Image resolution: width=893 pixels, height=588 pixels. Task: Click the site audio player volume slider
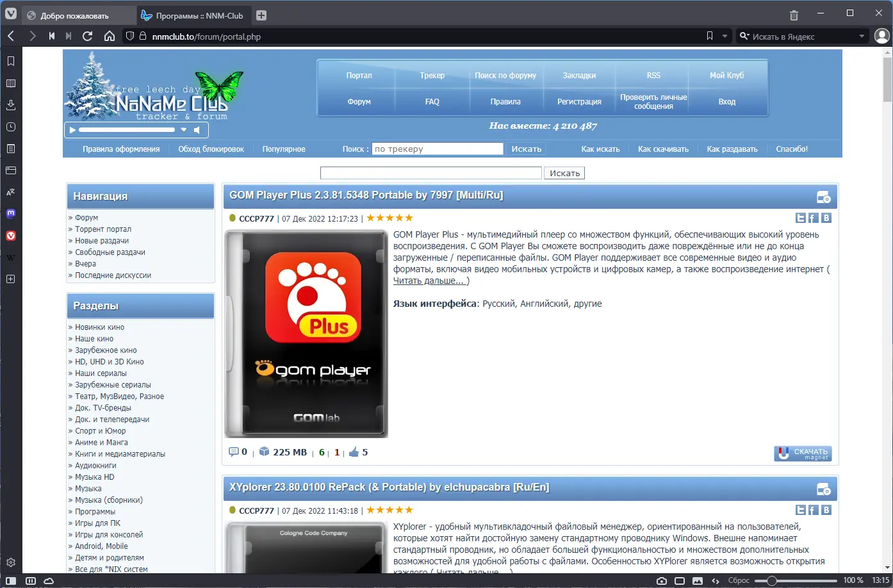pyautogui.click(x=127, y=129)
